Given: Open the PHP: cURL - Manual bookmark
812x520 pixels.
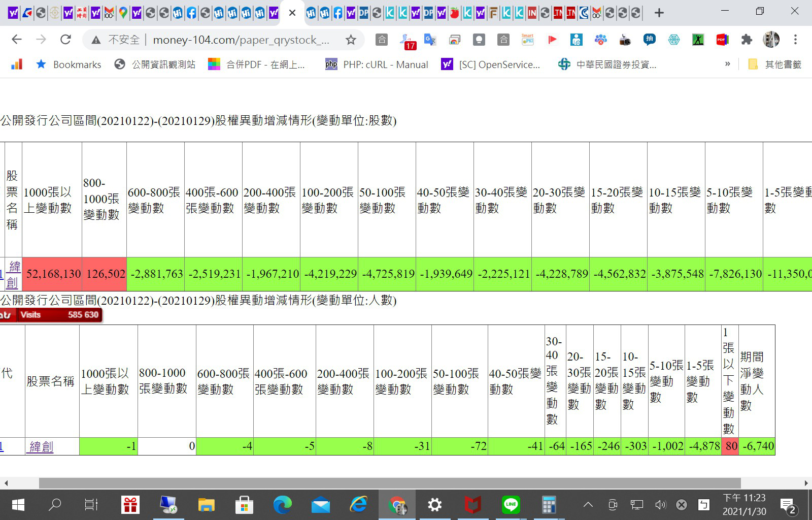Looking at the screenshot, I should click(377, 64).
